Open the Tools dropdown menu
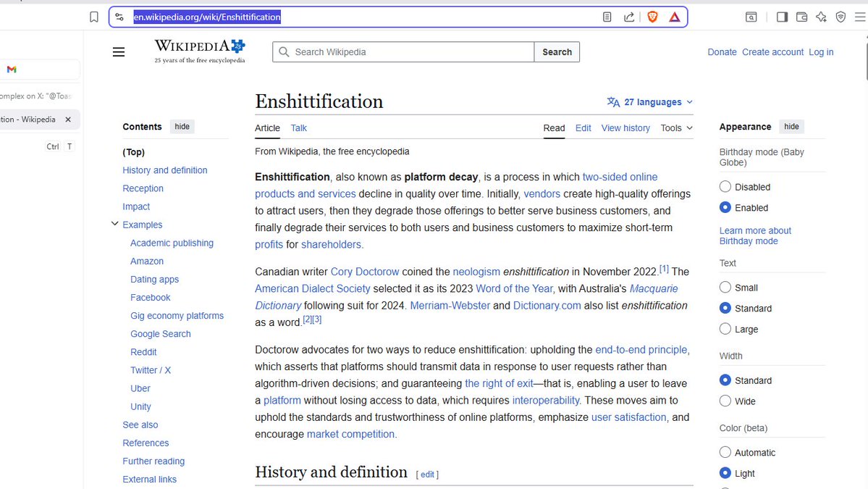Screen dimensions: 868x489 [676, 128]
